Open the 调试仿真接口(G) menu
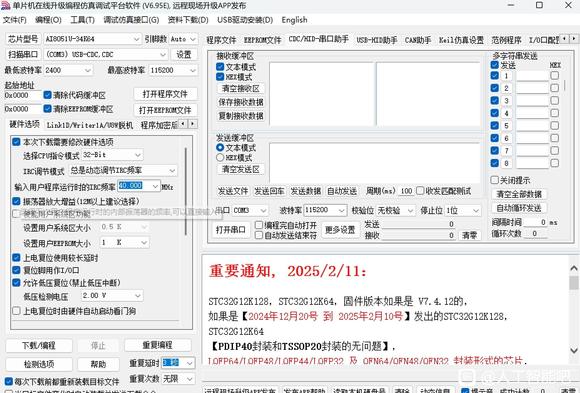Viewport: 580px width, 393px height. (131, 20)
